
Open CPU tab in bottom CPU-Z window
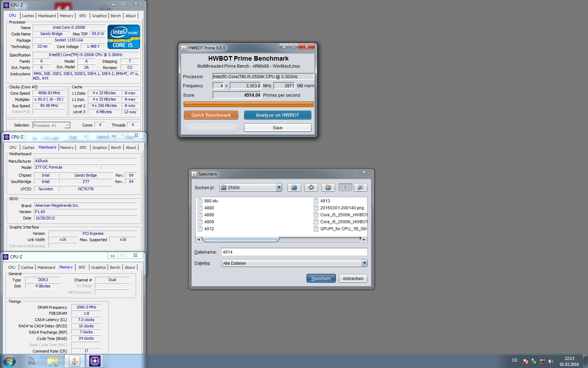pyautogui.click(x=12, y=267)
